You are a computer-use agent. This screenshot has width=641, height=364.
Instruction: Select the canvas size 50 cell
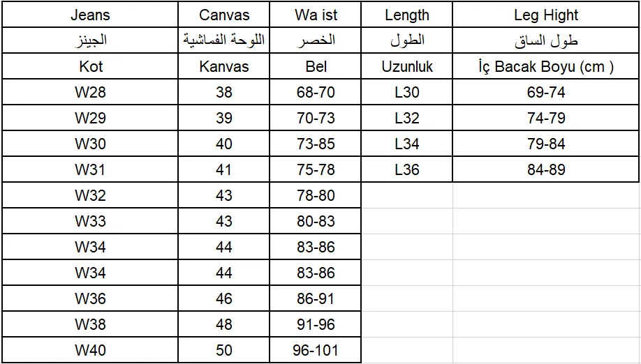tap(224, 350)
